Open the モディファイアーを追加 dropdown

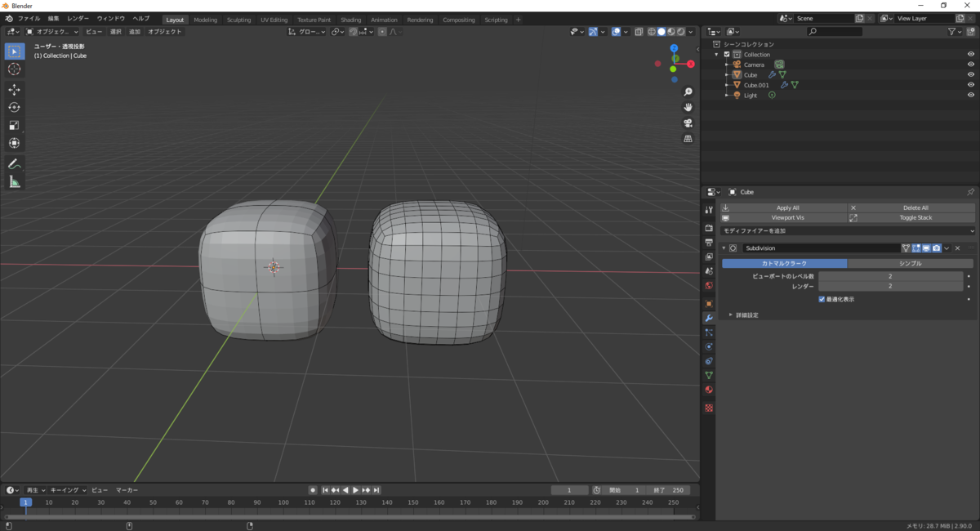(847, 231)
